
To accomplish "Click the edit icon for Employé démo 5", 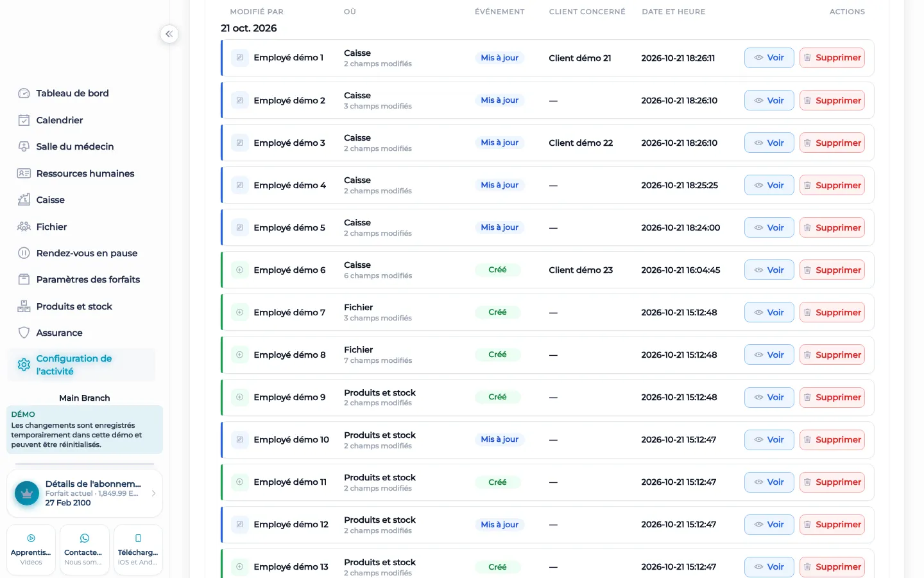I will 239,227.
